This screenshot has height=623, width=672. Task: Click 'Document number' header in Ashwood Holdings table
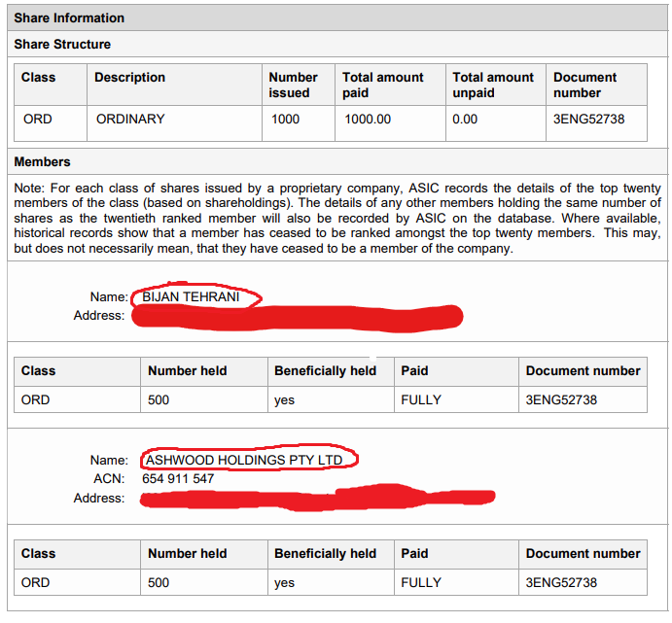click(x=583, y=554)
